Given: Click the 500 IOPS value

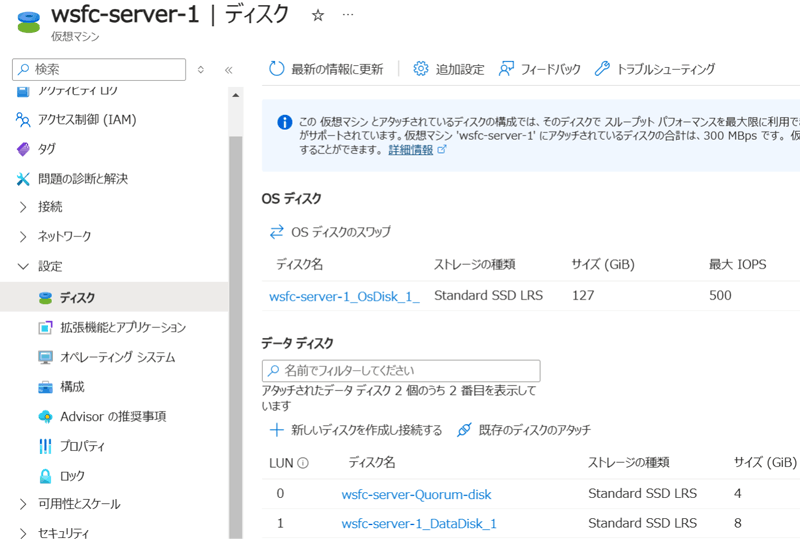Looking at the screenshot, I should (x=720, y=296).
